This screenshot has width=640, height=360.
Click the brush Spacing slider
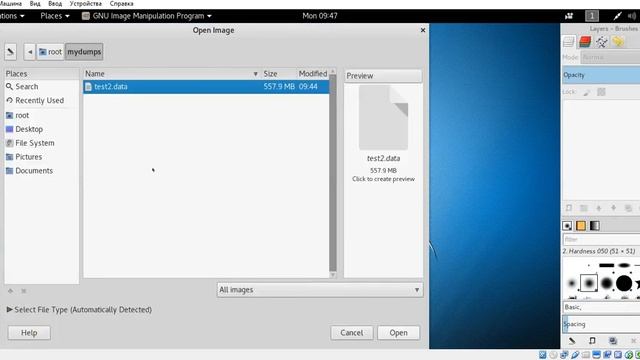(x=601, y=324)
